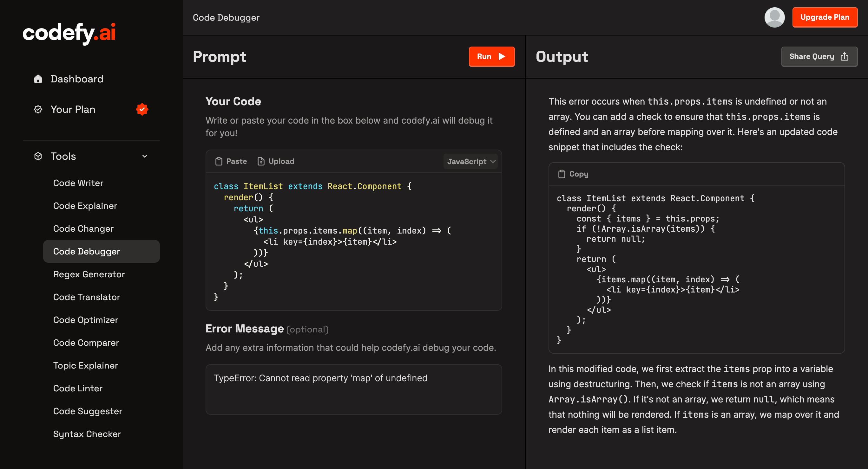The image size is (868, 469).
Task: Click the orange verified checkmark badge
Action: [x=142, y=109]
